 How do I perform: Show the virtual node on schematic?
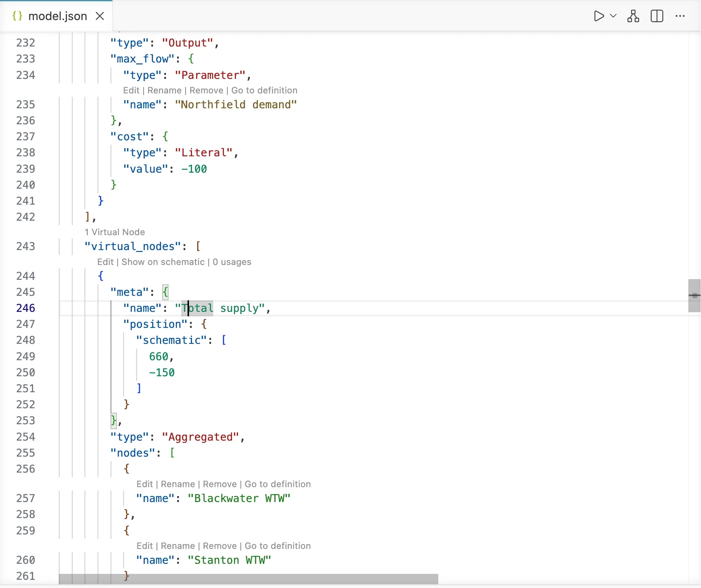coord(163,262)
